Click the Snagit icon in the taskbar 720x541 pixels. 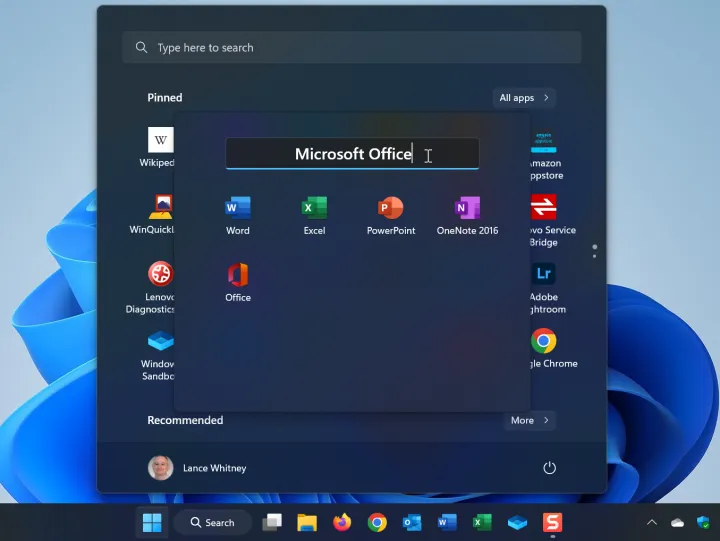[x=552, y=522]
